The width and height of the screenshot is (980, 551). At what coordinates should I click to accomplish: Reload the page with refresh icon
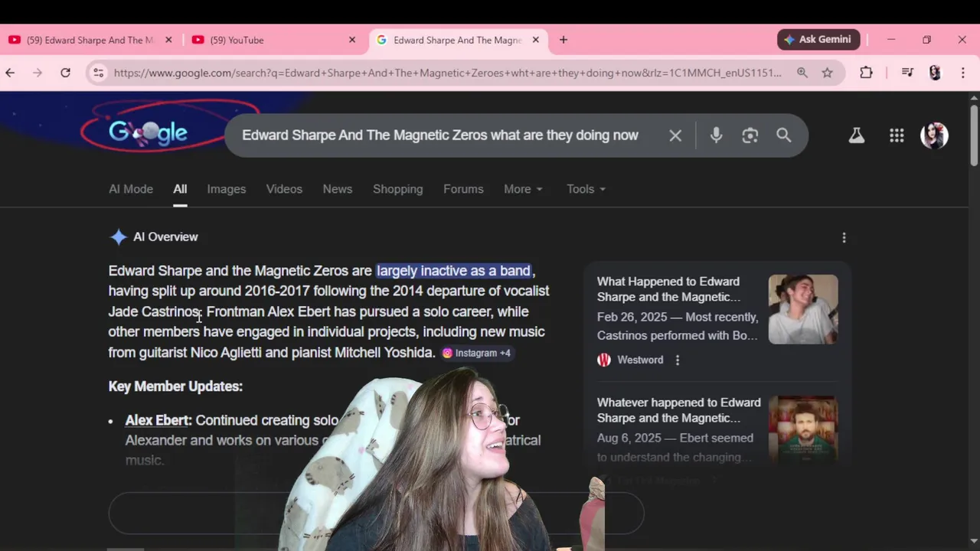(66, 73)
